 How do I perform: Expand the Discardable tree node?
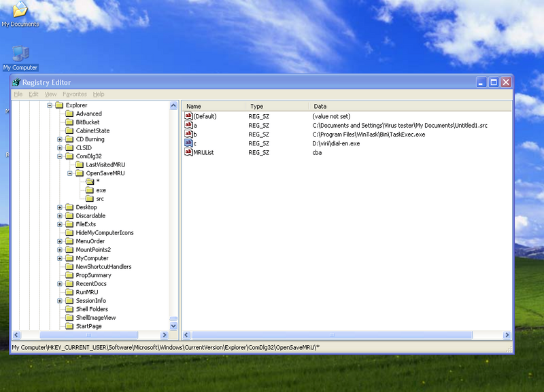(x=60, y=215)
